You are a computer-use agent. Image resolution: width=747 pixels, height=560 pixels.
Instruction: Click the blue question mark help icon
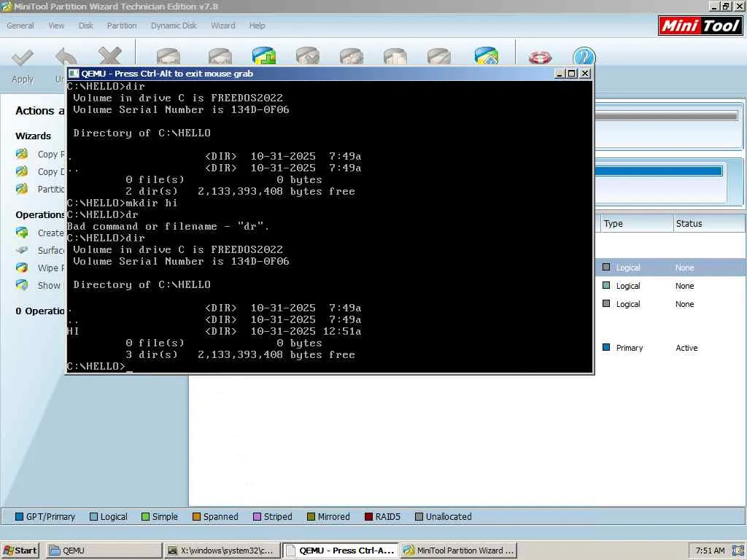[x=584, y=56]
